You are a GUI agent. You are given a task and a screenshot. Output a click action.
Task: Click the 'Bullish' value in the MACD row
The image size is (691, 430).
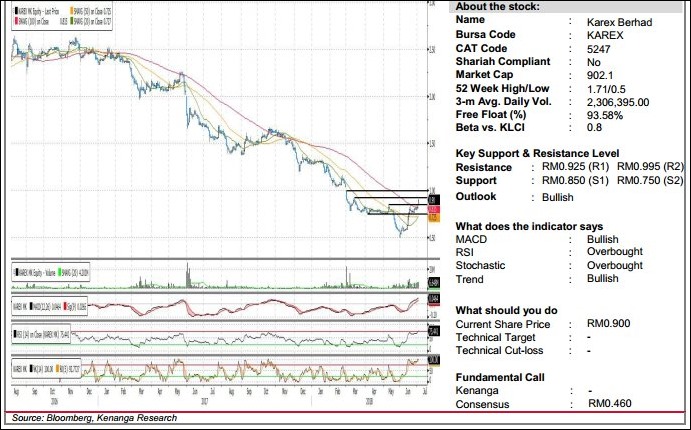pos(602,239)
